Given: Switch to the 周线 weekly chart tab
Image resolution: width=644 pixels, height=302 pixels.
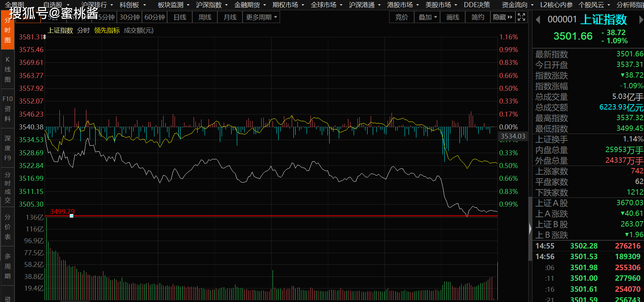Looking at the screenshot, I should tap(205, 17).
